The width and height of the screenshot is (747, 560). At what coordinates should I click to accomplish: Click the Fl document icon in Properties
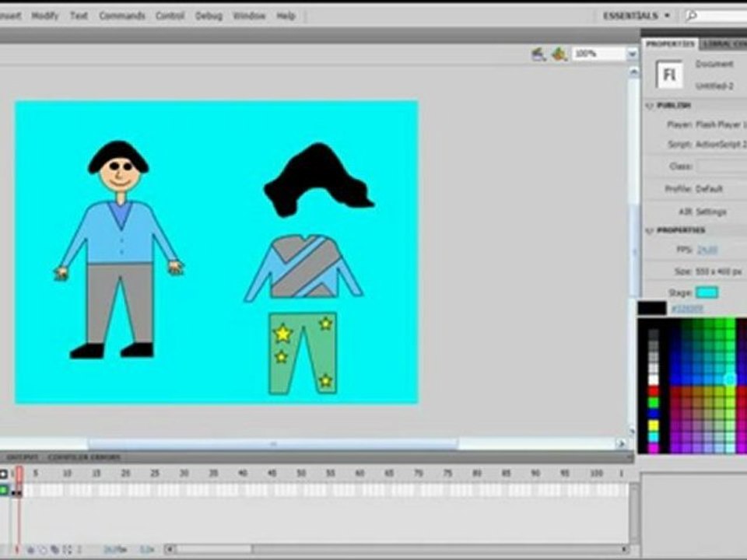(669, 75)
